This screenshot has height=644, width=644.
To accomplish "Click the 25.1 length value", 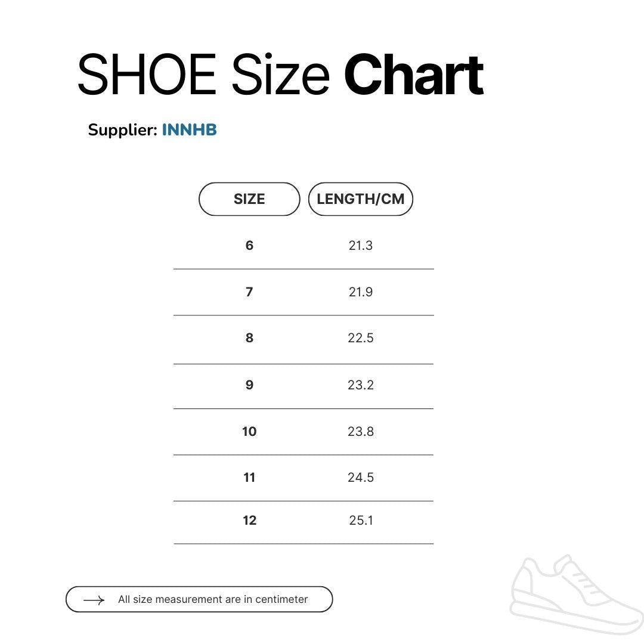I will click(x=361, y=521).
